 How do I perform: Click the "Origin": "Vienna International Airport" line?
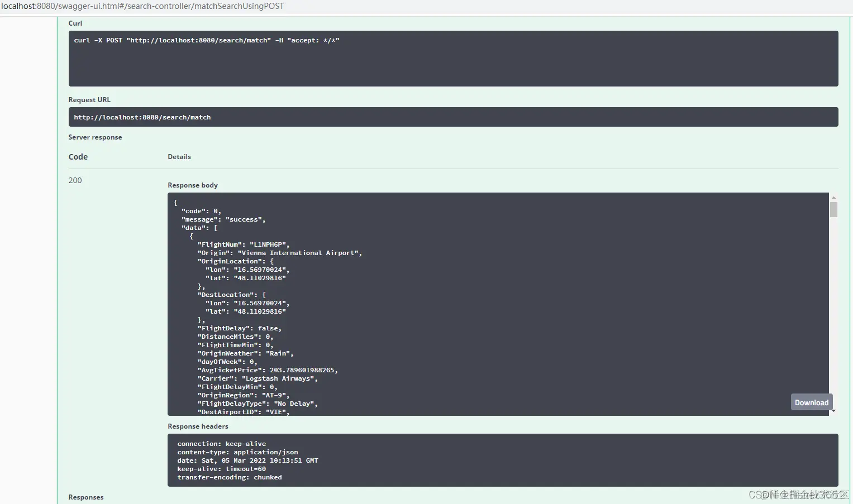point(280,253)
